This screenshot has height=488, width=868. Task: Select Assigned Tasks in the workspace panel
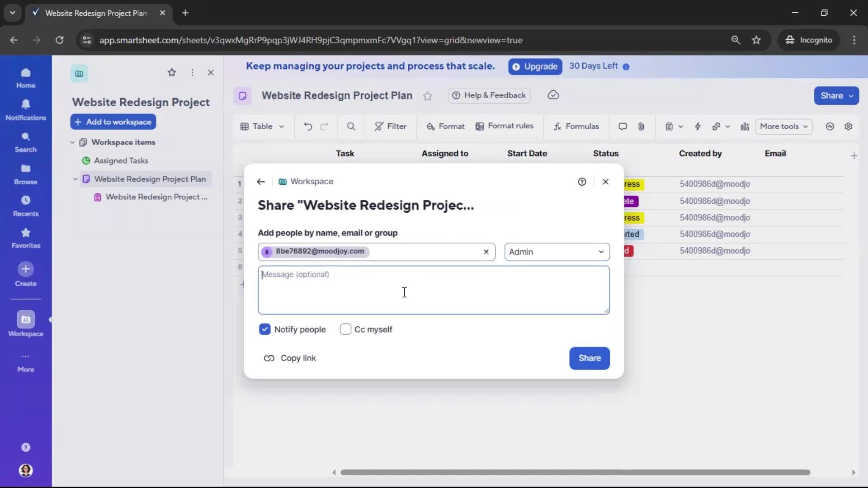(121, 160)
